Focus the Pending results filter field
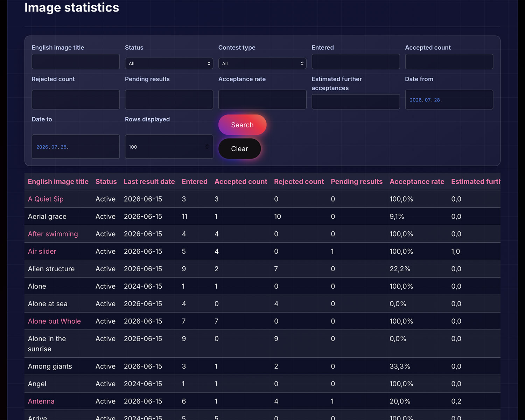The image size is (525, 420). pyautogui.click(x=169, y=99)
